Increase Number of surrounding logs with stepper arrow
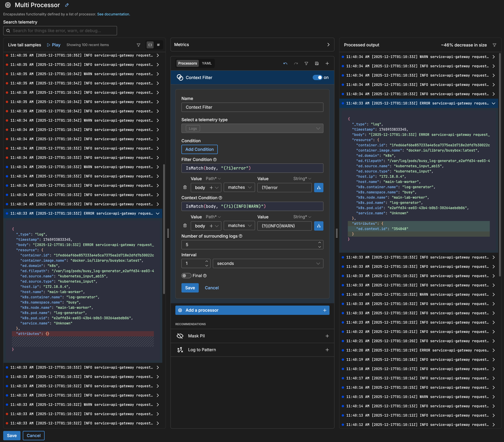 320,243
